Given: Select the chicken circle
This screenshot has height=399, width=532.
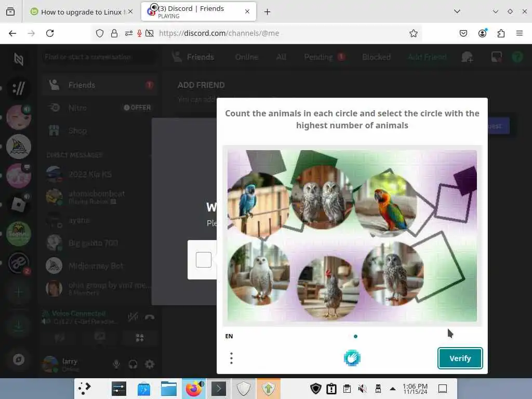Looking at the screenshot, I should click(328, 287).
